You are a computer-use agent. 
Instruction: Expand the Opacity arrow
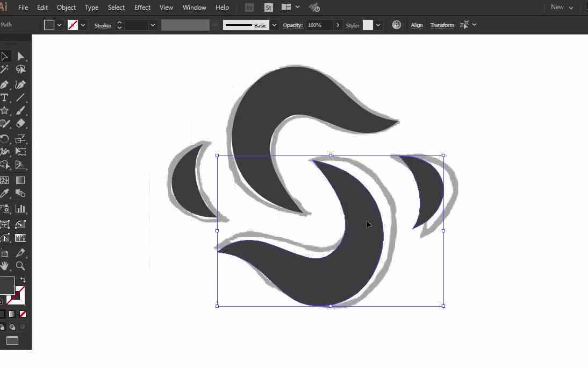[338, 25]
